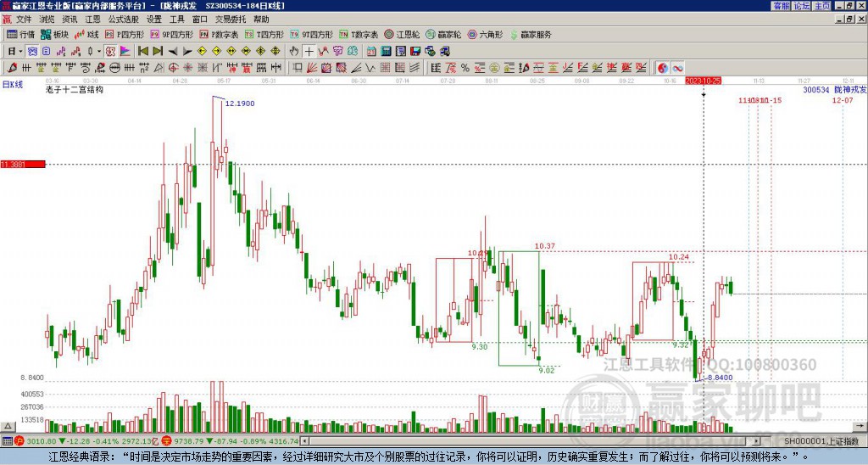Screen dimensions: 868x465
Task: Click the 论坛 forum button
Action: (x=801, y=6)
